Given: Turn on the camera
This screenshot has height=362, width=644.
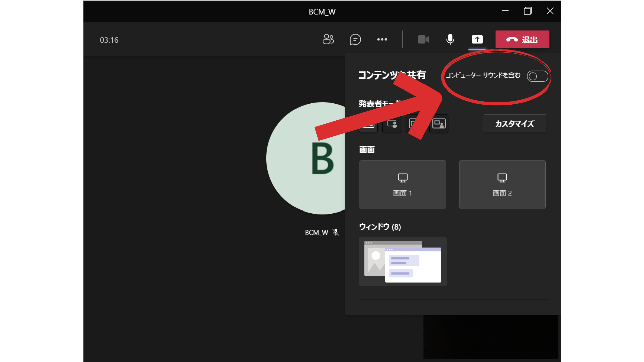Looking at the screenshot, I should point(423,39).
